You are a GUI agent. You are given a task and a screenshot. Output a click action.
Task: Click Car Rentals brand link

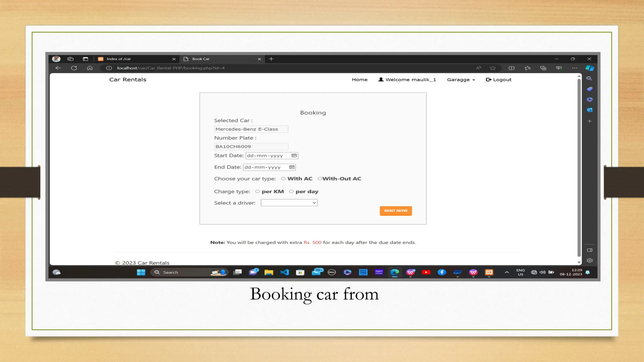pyautogui.click(x=128, y=80)
